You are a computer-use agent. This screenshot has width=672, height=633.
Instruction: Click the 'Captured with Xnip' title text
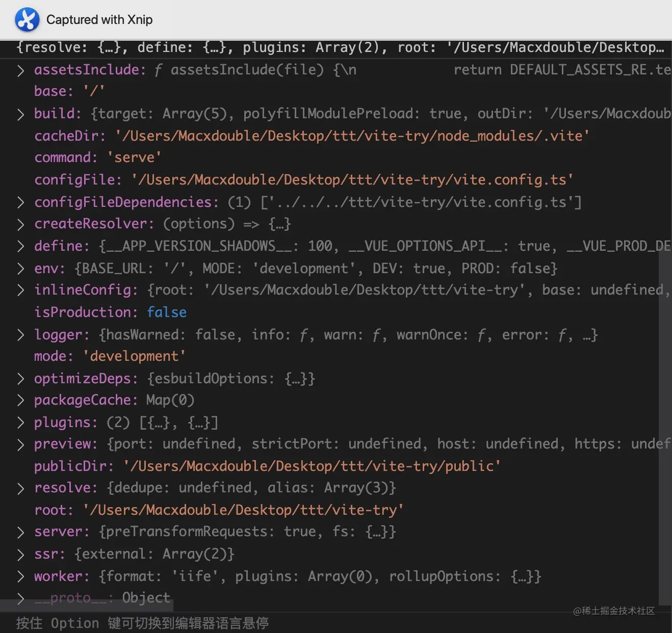99,19
